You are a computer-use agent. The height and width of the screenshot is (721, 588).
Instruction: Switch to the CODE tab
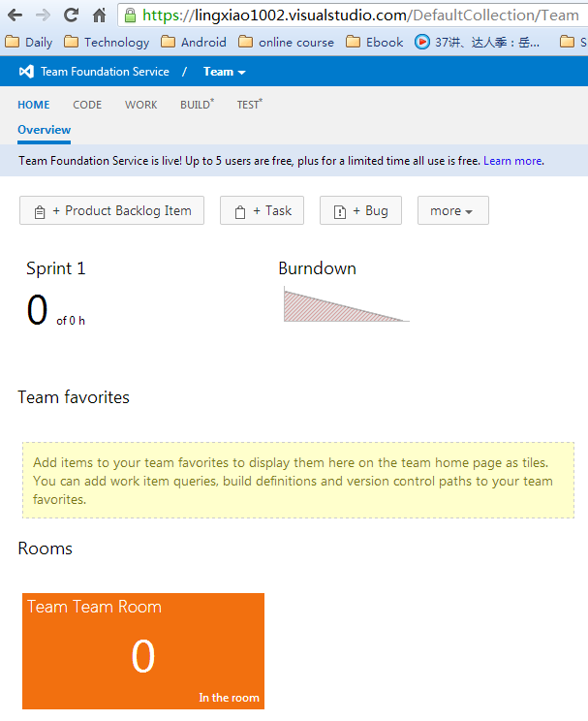[87, 105]
